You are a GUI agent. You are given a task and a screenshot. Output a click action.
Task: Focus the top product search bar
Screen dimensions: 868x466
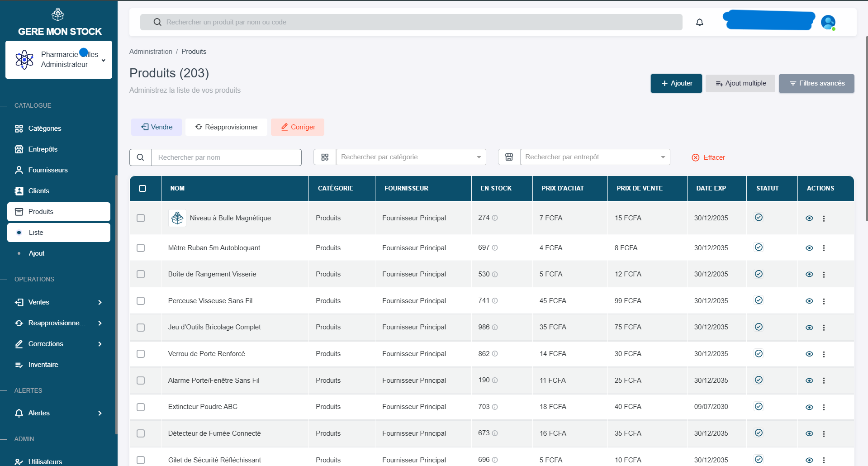point(411,22)
